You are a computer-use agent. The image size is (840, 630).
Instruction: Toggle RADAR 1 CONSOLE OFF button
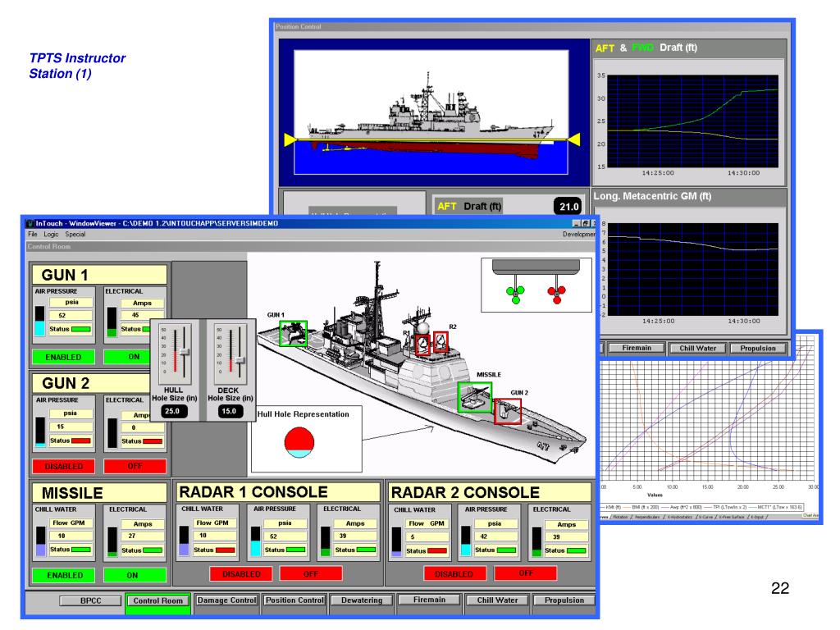[311, 573]
